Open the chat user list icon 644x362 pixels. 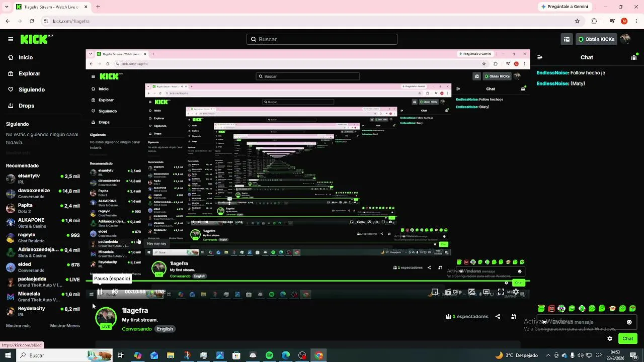tap(634, 57)
